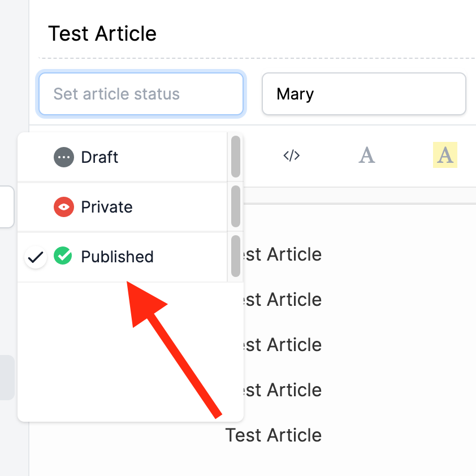
Task: Click the empty area below Published option
Action: (131, 352)
